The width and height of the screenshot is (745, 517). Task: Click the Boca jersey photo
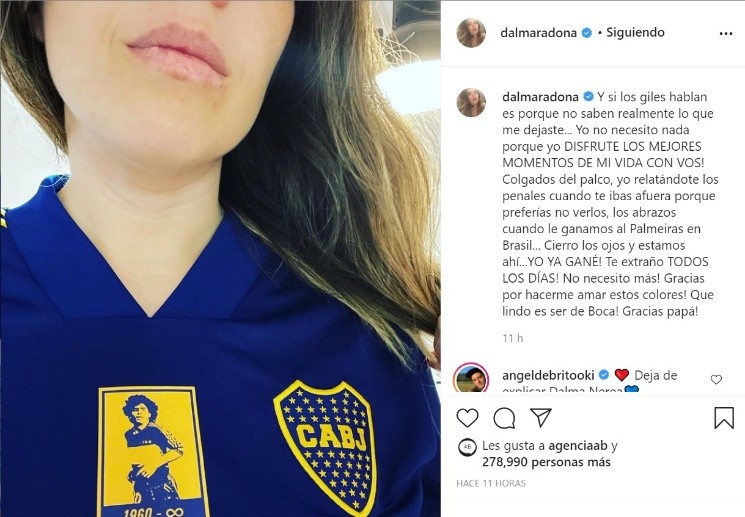[x=220, y=258]
